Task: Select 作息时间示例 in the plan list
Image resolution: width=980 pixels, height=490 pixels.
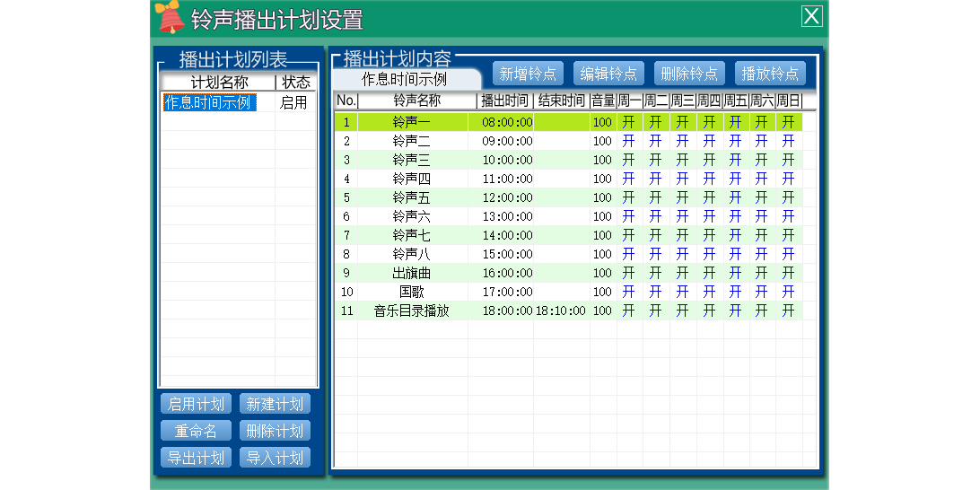Action: pos(209,102)
